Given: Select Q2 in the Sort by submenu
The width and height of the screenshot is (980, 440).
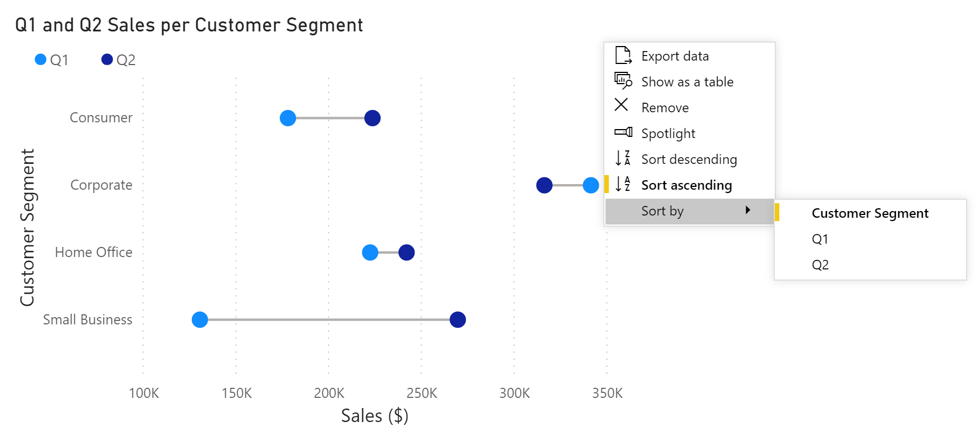Looking at the screenshot, I should coord(821,264).
